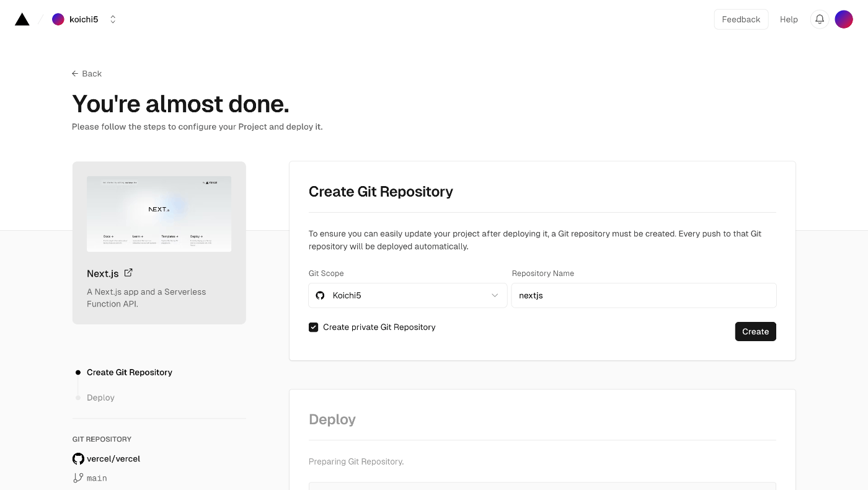Click the Next.js template preview thumbnail
The height and width of the screenshot is (490, 868).
pyautogui.click(x=159, y=214)
